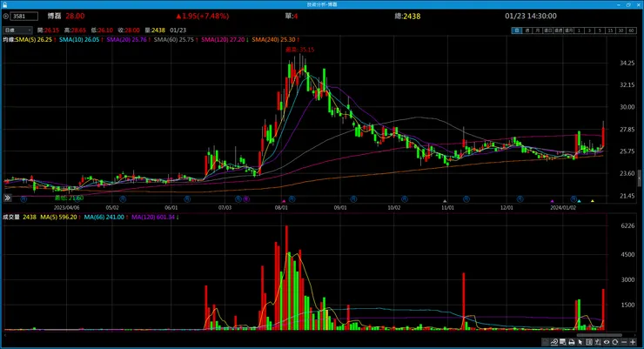The width and height of the screenshot is (644, 349).
Task: Restore the window with title bar button
Action: click(x=628, y=4)
